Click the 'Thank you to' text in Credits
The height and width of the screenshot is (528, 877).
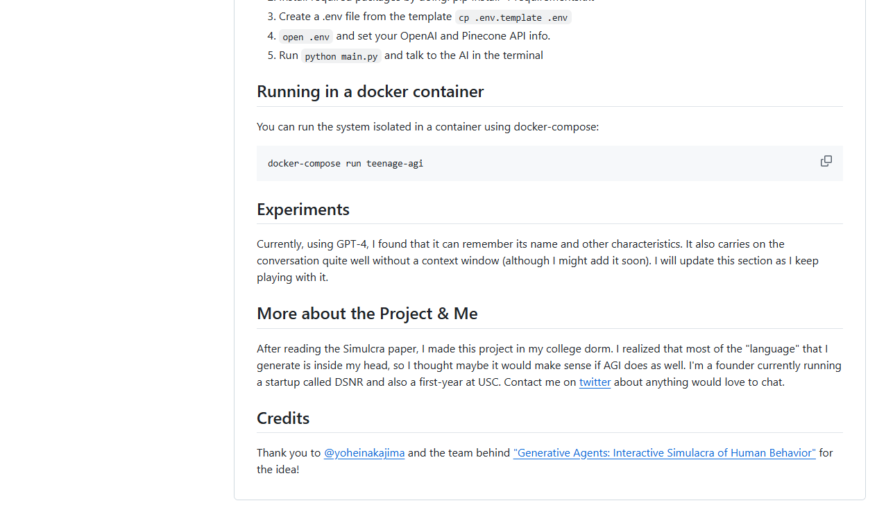(x=289, y=453)
